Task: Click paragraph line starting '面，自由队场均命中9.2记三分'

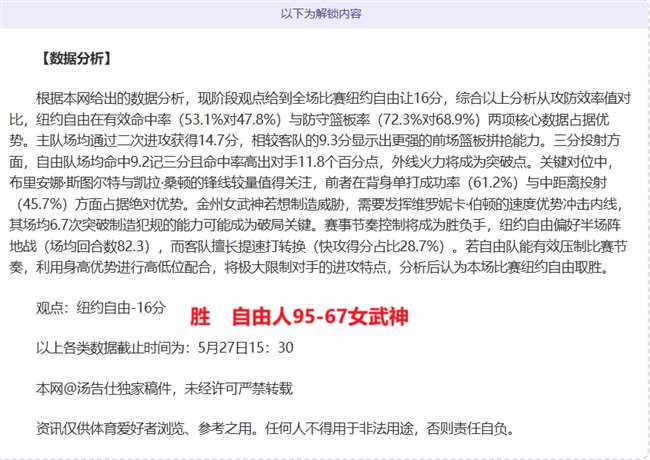Action: coord(312,162)
